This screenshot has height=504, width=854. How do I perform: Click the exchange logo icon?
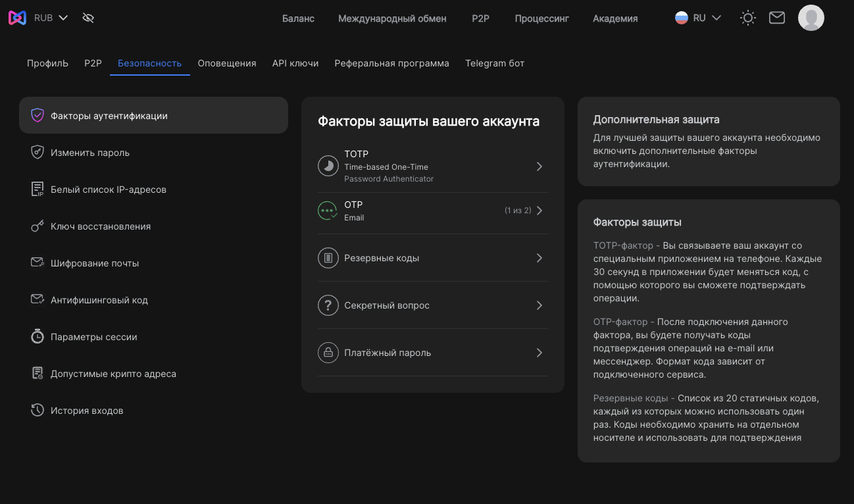(x=17, y=18)
